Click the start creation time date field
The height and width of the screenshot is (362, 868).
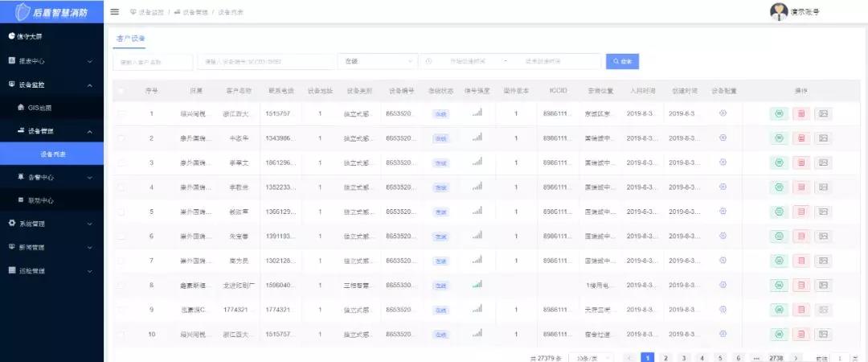click(468, 61)
